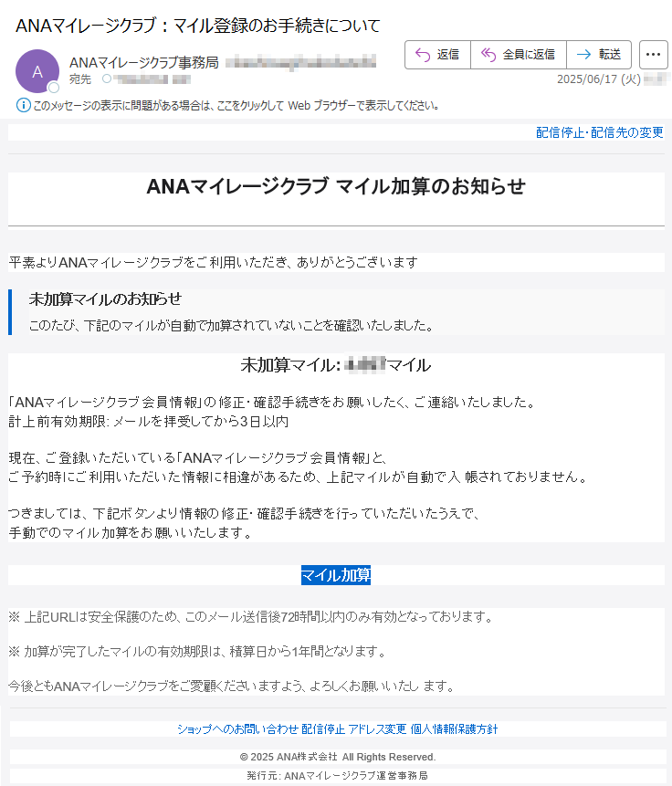Click sender name ANAマイレージクラブ事務局
672x786 pixels.
click(144, 63)
